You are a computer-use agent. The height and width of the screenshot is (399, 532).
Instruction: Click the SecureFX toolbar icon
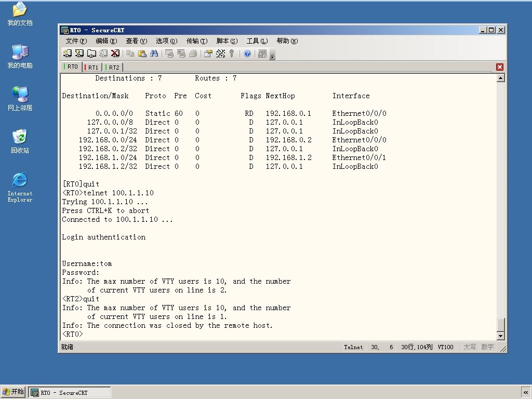point(262,54)
